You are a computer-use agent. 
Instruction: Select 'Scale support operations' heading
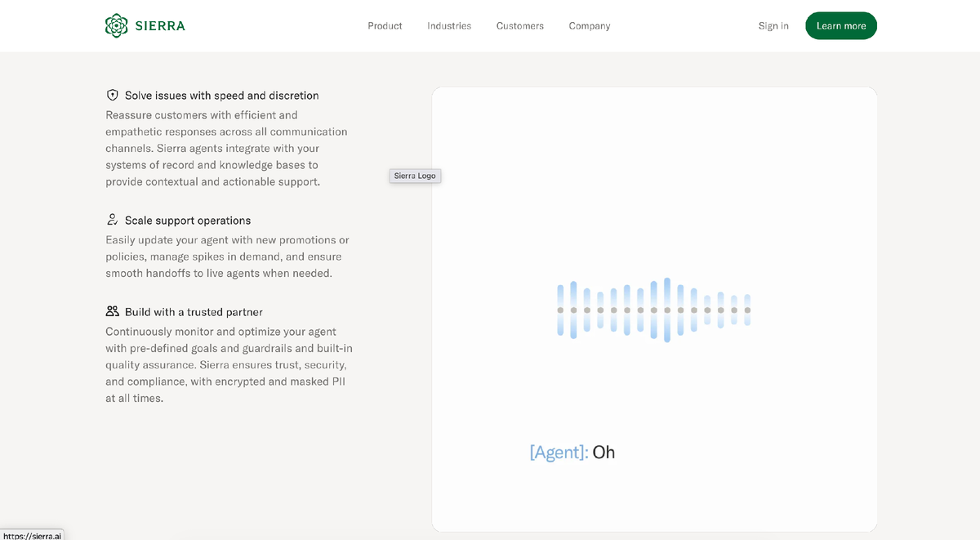pyautogui.click(x=188, y=221)
